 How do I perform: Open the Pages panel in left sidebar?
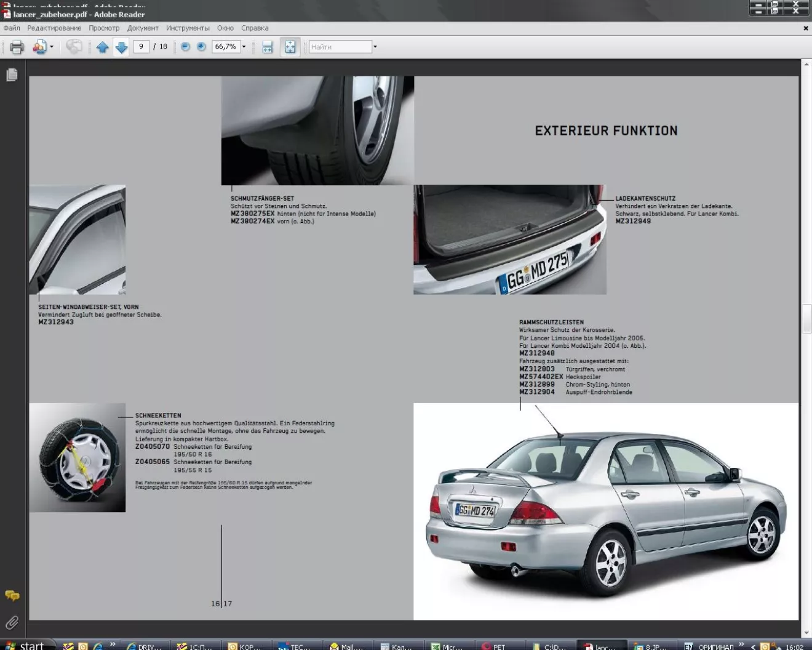coord(12,75)
